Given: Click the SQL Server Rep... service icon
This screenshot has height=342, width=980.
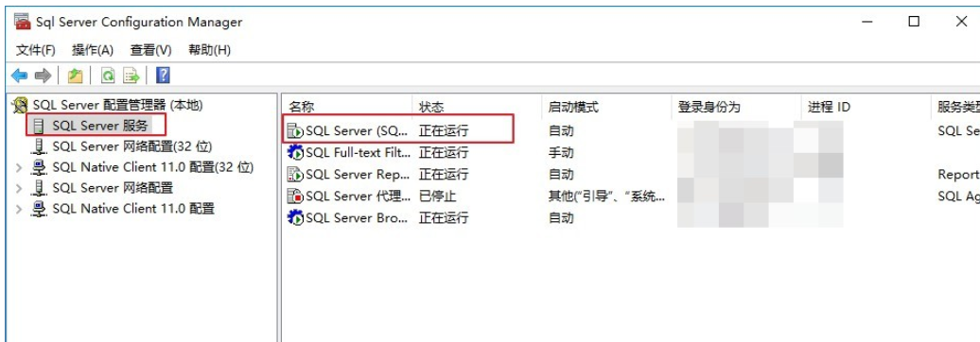Looking at the screenshot, I should (295, 174).
